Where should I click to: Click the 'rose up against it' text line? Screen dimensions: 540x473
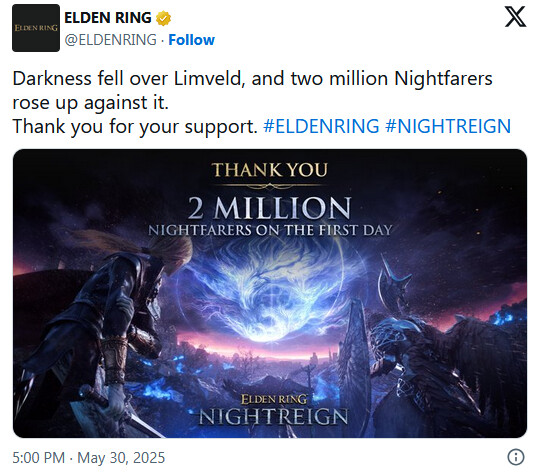(x=91, y=103)
